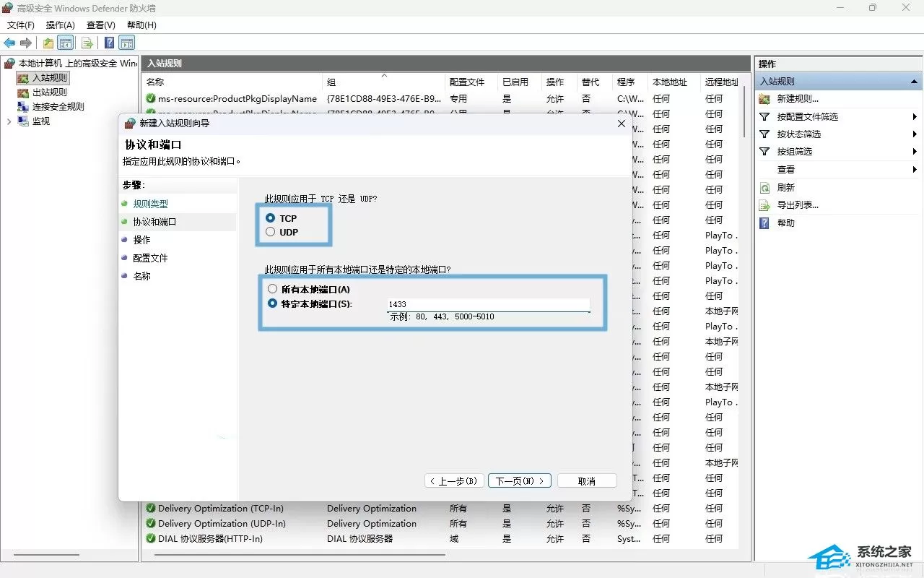The image size is (924, 578).
Task: Click the 取消 button in wizard
Action: pos(587,480)
